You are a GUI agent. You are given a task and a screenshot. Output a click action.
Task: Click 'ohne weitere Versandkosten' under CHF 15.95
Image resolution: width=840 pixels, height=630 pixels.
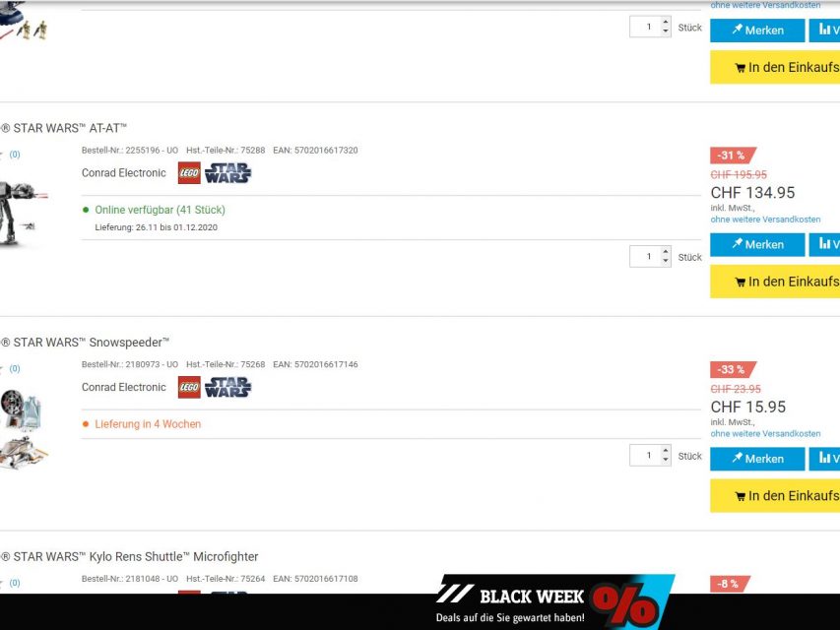tap(765, 434)
